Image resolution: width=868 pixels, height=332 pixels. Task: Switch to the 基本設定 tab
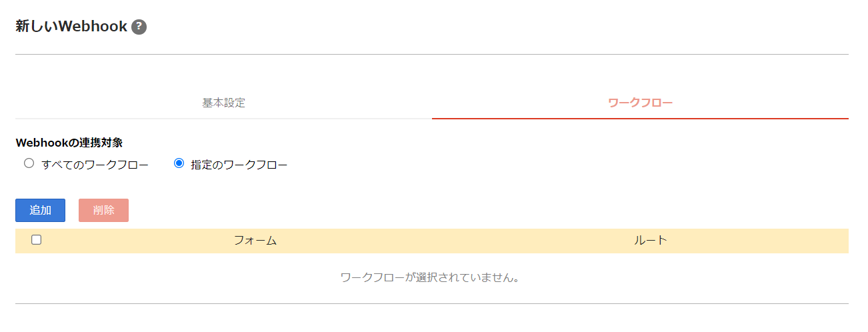(223, 103)
